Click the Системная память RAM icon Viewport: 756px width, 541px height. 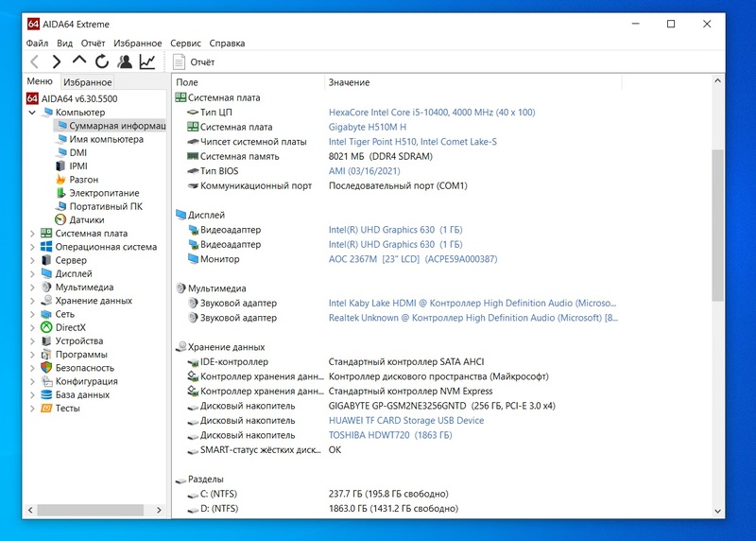pyautogui.click(x=193, y=156)
